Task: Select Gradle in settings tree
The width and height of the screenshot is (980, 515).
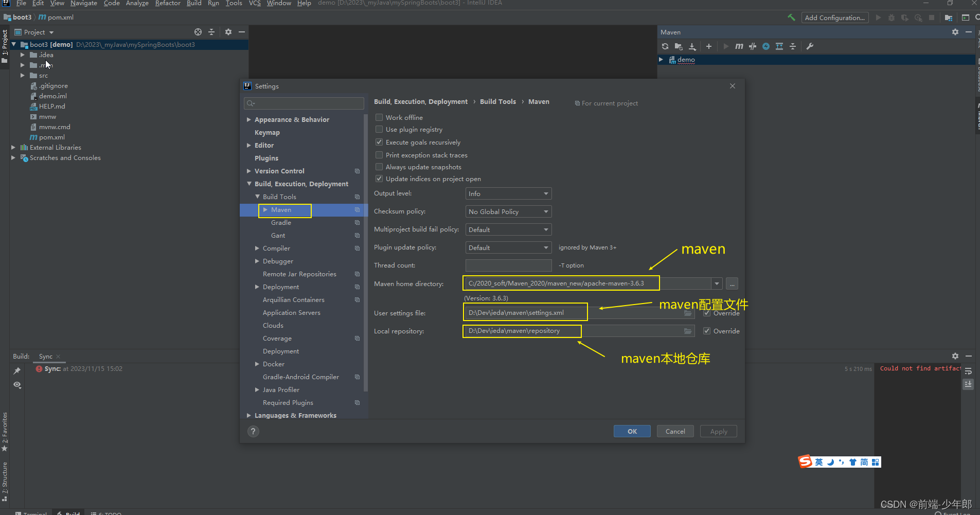Action: 281,222
